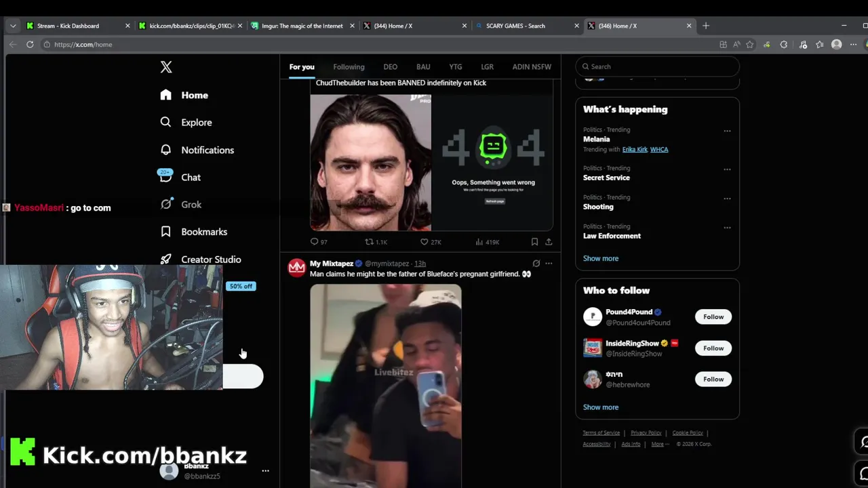
Task: Close the kick.com/bbankz/clips browser tab
Action: coord(239,26)
